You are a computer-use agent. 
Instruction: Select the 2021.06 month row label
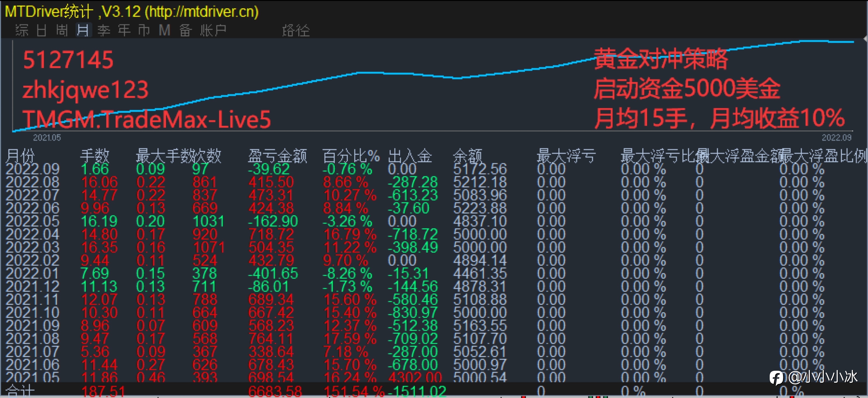pos(32,365)
